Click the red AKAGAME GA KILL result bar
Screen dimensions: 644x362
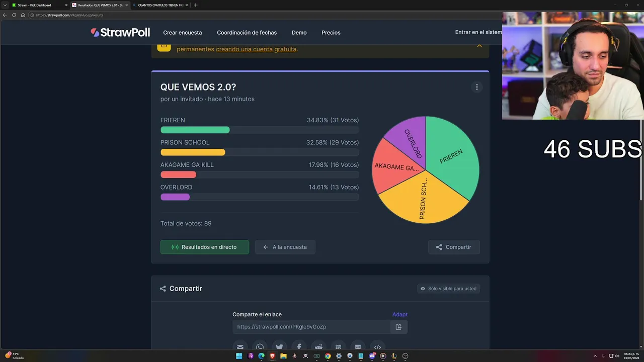[x=178, y=174]
